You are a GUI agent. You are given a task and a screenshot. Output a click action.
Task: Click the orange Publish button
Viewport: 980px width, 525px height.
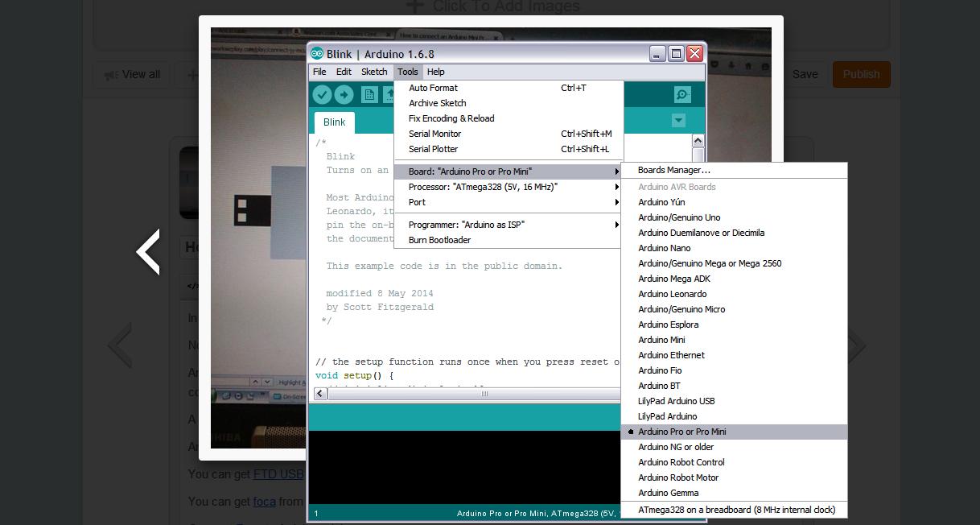[x=861, y=74]
